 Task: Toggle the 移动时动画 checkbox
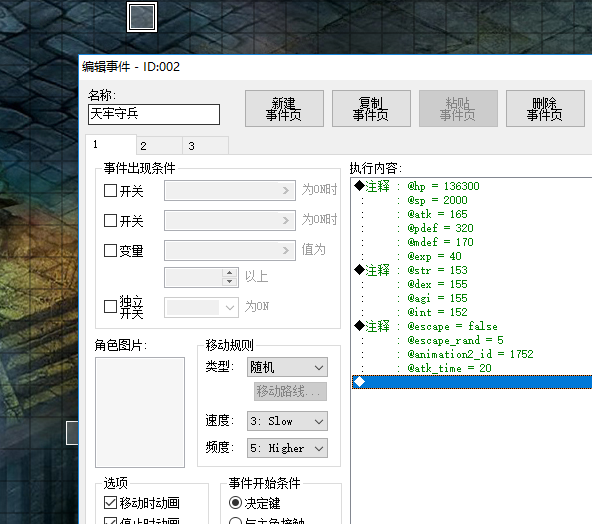click(x=110, y=503)
